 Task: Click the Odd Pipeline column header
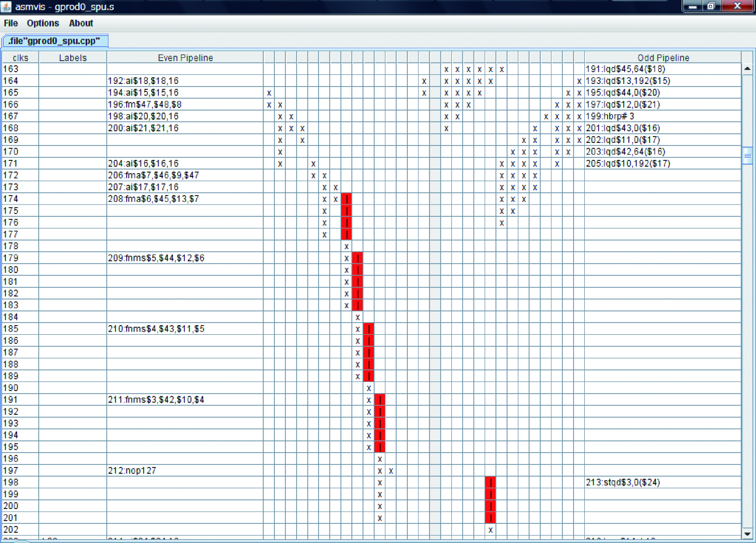pos(663,58)
